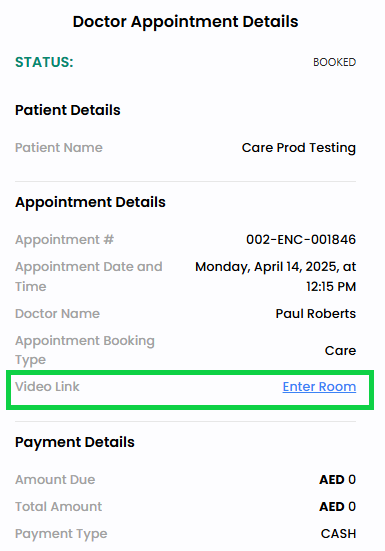Click the patient name Care Prod Testing
385x551 pixels.
tap(299, 148)
